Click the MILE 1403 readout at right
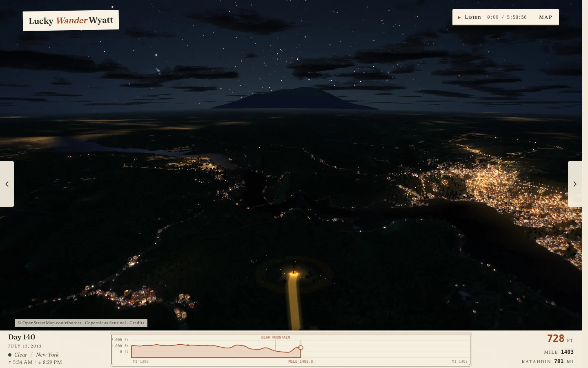Image resolution: width=588 pixels, height=368 pixels. point(559,352)
